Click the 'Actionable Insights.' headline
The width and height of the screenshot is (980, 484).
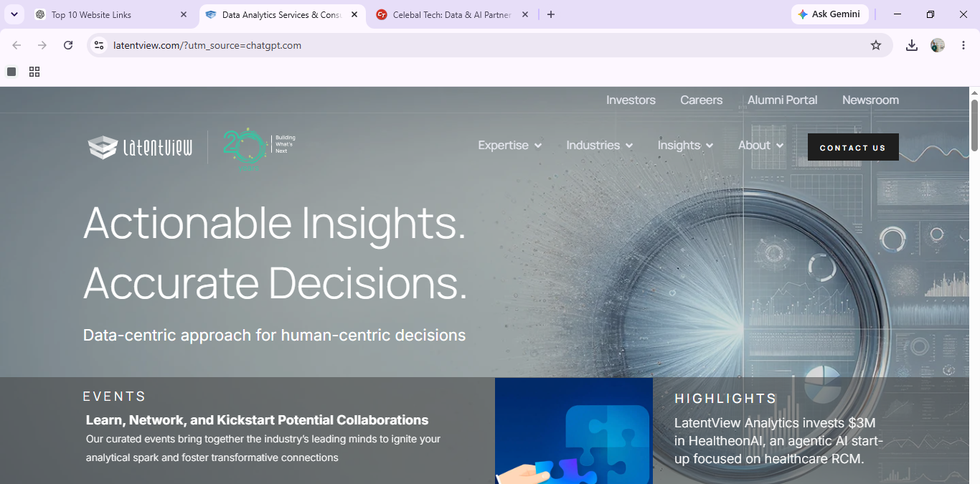tap(275, 222)
